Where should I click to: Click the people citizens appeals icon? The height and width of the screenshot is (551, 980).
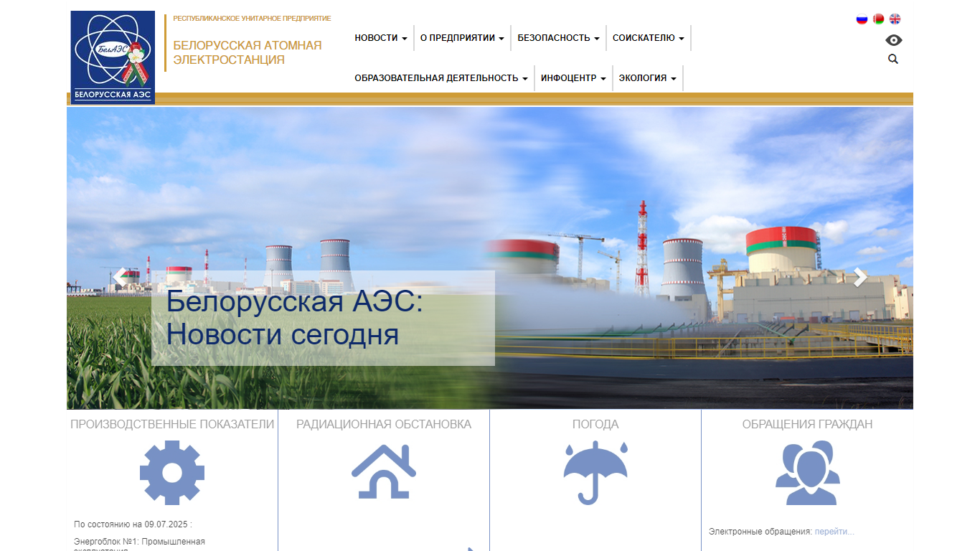coord(808,473)
